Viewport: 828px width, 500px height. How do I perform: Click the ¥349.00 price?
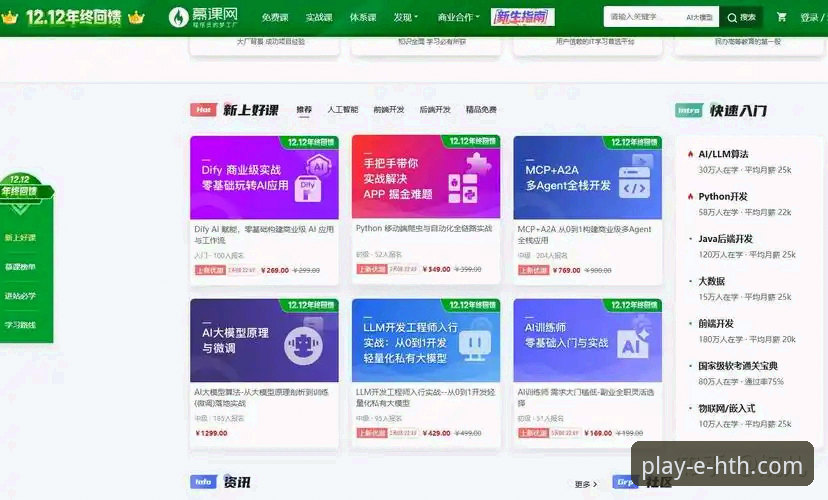coord(437,269)
